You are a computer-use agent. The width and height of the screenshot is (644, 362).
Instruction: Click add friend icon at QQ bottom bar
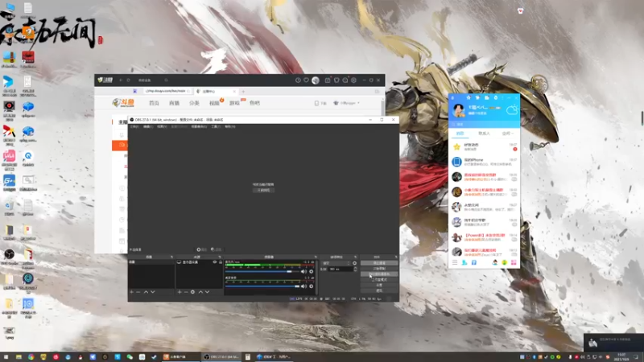click(464, 262)
